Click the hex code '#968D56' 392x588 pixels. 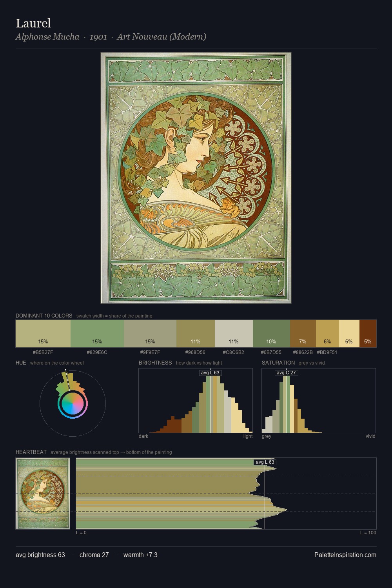click(x=195, y=352)
